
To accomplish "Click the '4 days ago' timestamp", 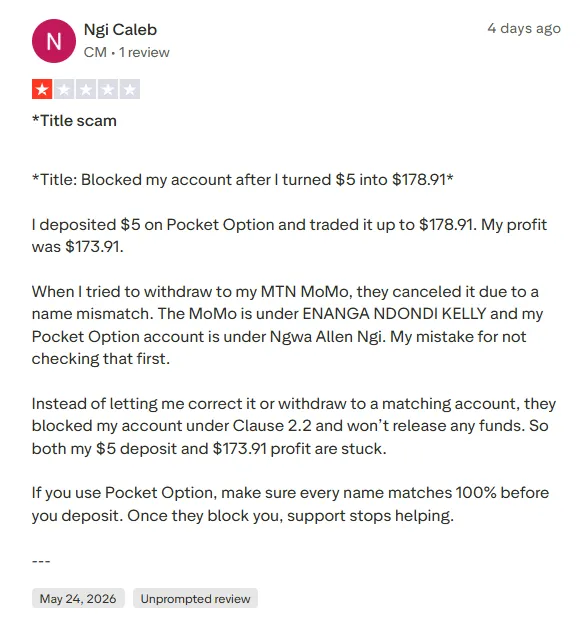I will tap(524, 28).
